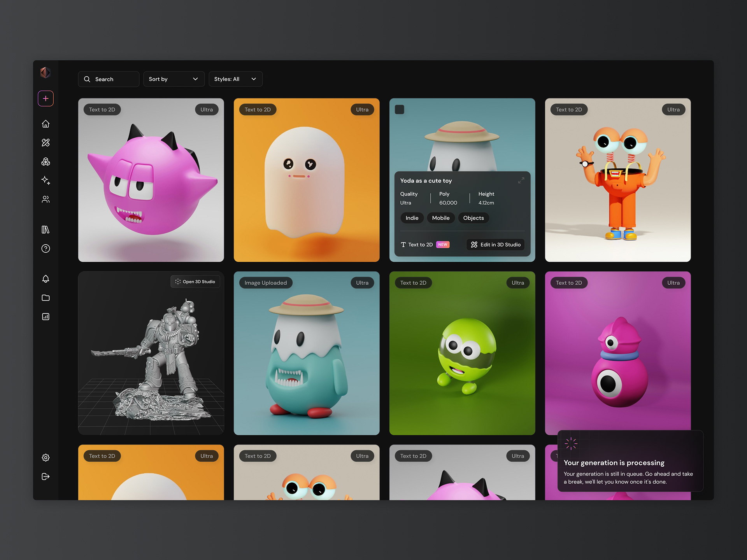Open the Image Uploaded teal monster thumbnail

(x=307, y=353)
